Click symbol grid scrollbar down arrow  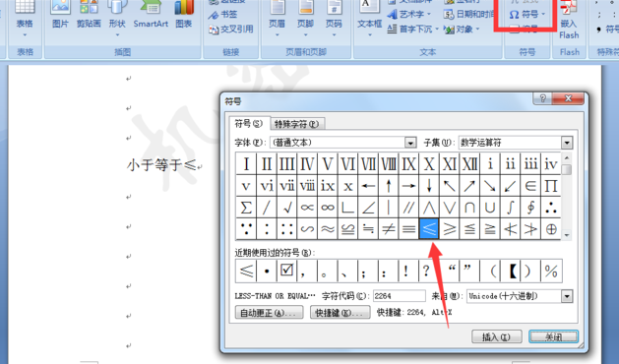point(567,235)
